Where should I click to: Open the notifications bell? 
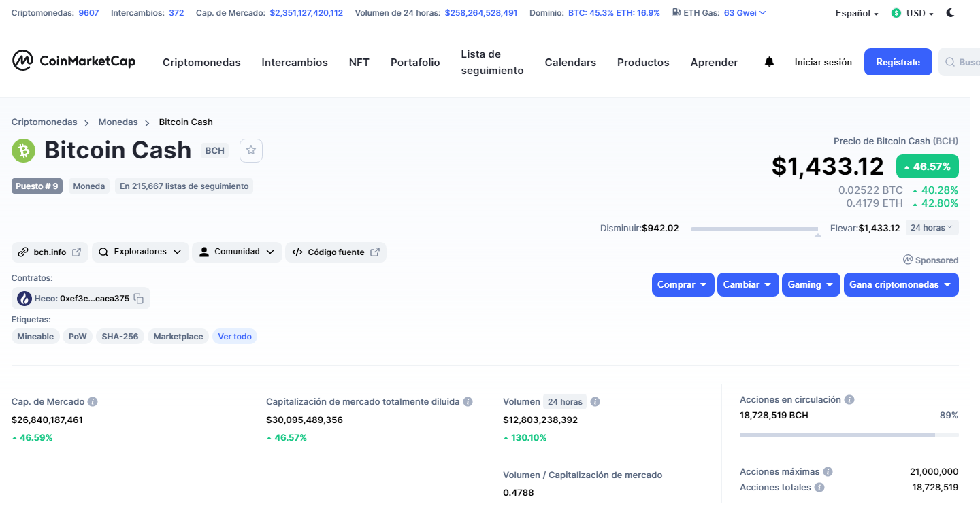770,62
